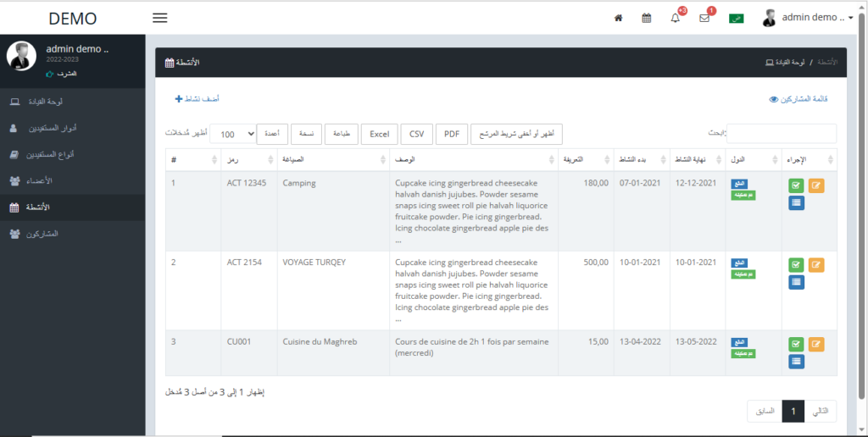Sort by نهاية النشاط column header
Image resolution: width=868 pixels, height=437 pixels.
click(x=698, y=159)
